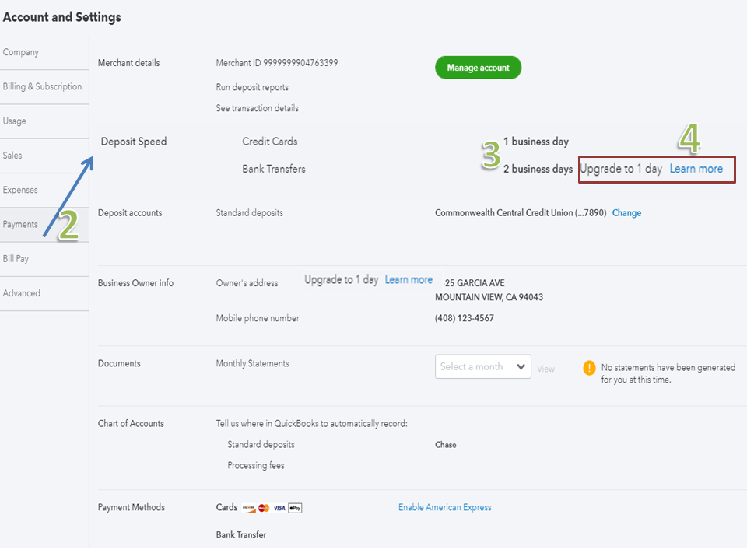Click the orange warning icon near statements
Screen dimensions: 747x560
[589, 367]
